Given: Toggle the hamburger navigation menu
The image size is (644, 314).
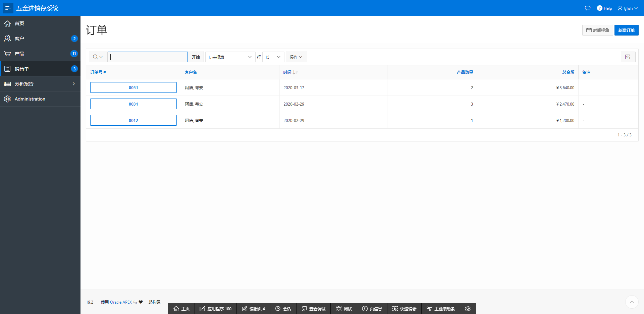Looking at the screenshot, I should point(8,8).
